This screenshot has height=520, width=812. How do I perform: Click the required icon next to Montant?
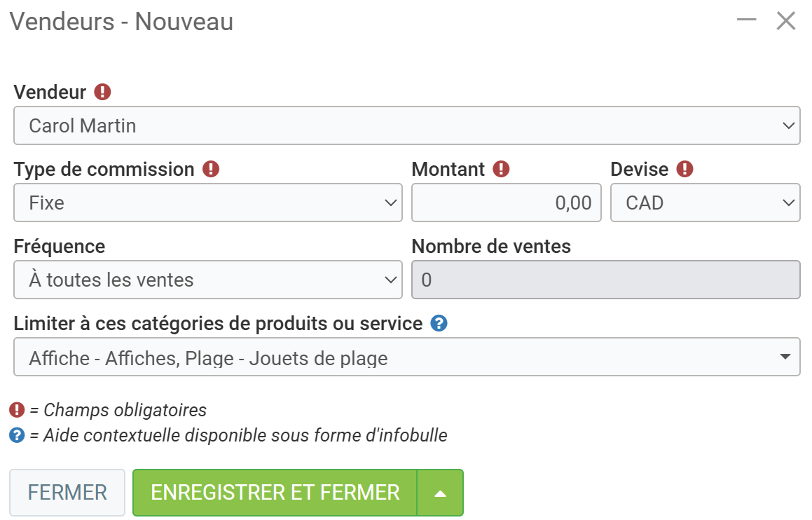click(501, 169)
